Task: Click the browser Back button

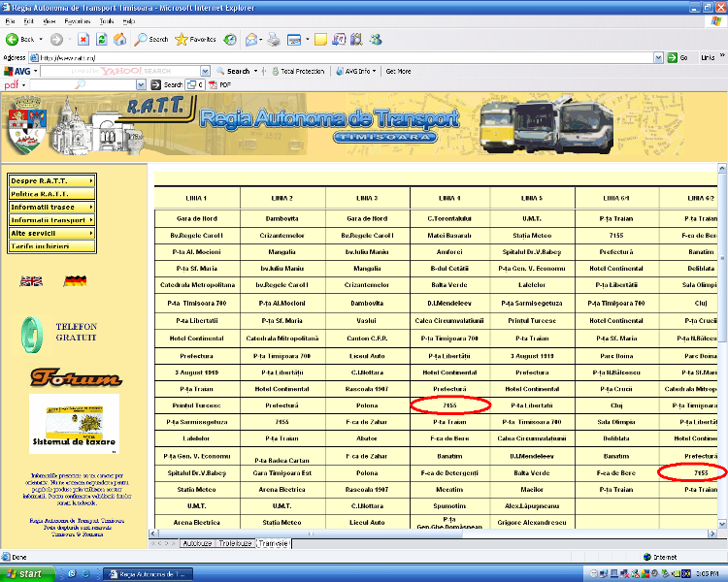Action: click(x=20, y=40)
